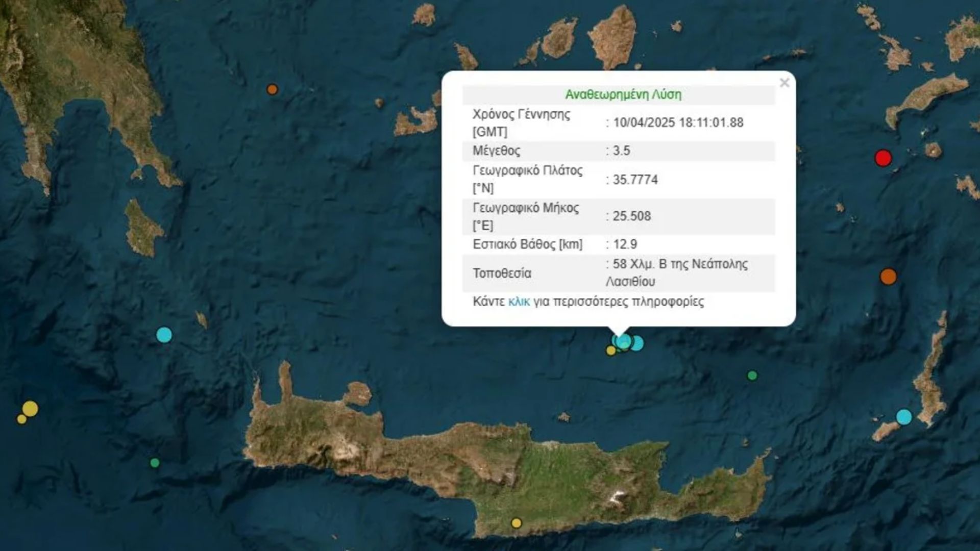Open the 'κλικ' link for more information
The image size is (980, 551).
click(519, 302)
